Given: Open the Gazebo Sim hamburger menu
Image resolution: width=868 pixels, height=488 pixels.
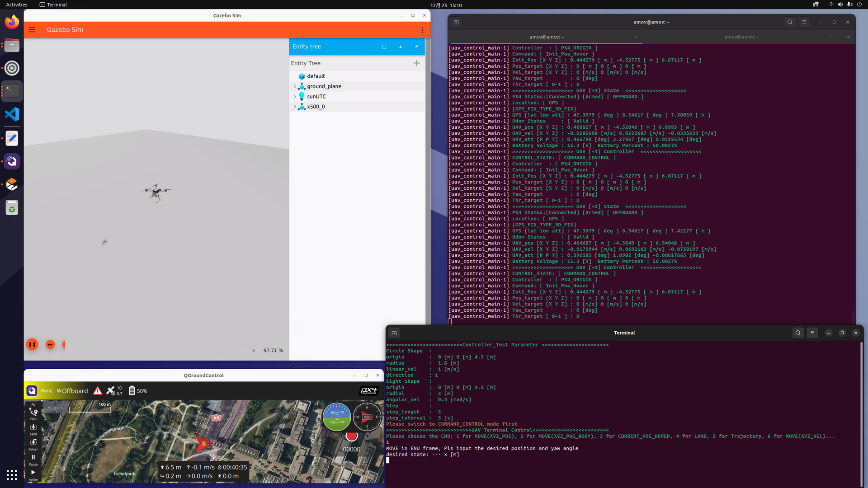Looking at the screenshot, I should 32,30.
